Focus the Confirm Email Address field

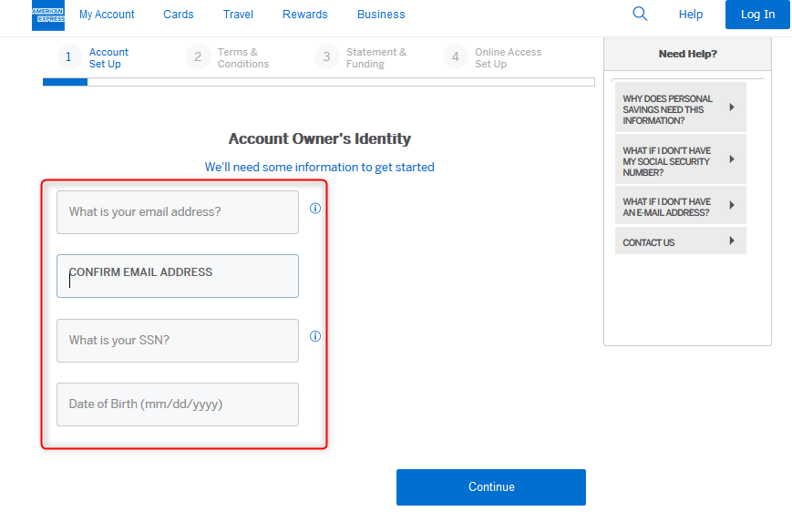click(x=178, y=276)
